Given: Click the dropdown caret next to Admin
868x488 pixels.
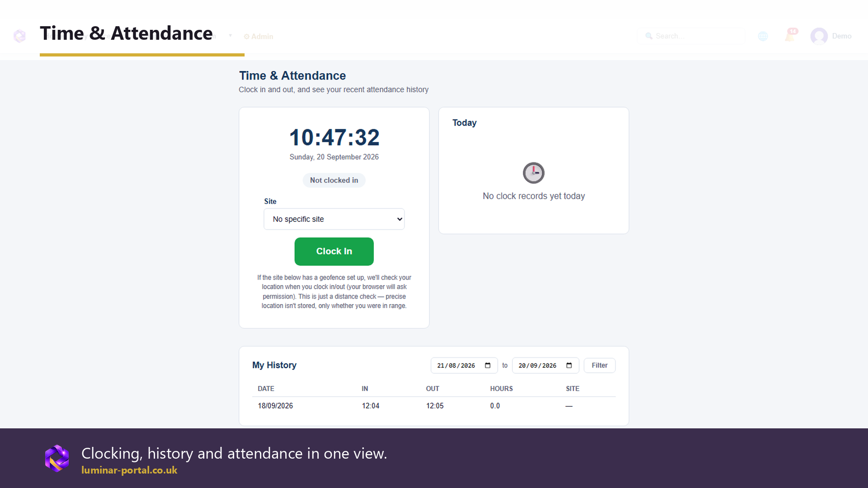Looking at the screenshot, I should 230,36.
